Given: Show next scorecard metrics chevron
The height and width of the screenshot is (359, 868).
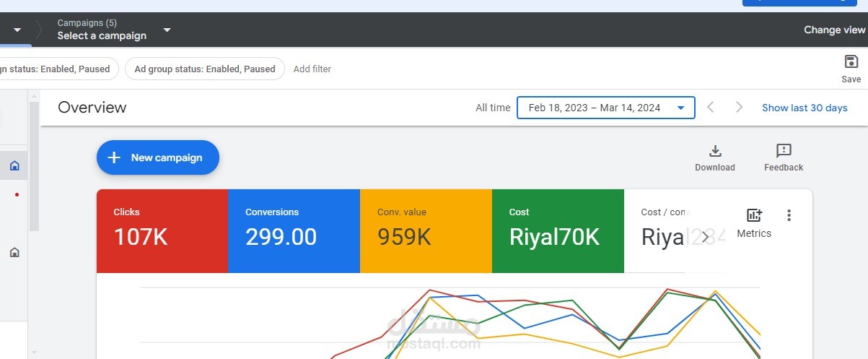Looking at the screenshot, I should point(706,237).
